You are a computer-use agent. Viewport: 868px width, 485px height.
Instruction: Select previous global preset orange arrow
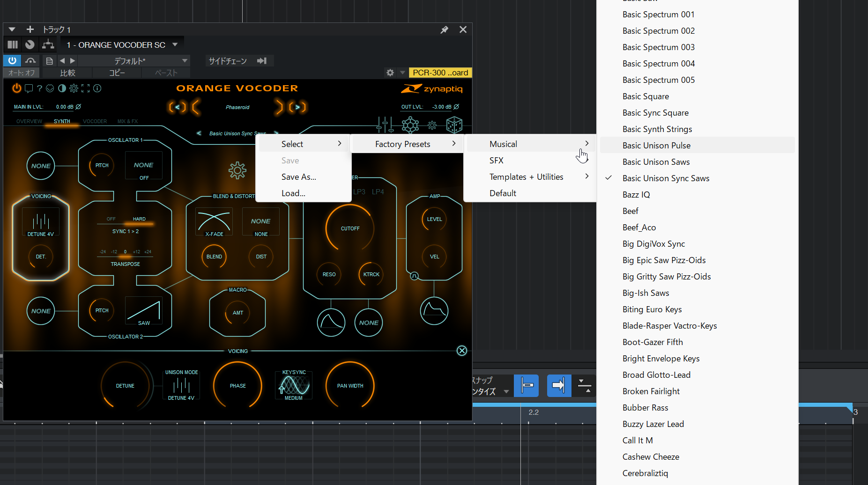[x=178, y=107]
